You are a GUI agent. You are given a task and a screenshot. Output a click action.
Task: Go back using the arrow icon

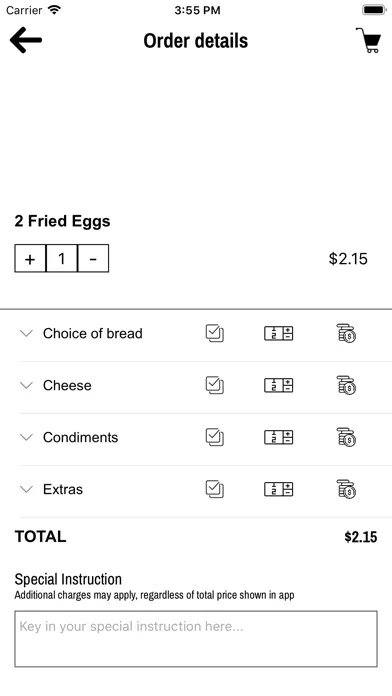[26, 40]
